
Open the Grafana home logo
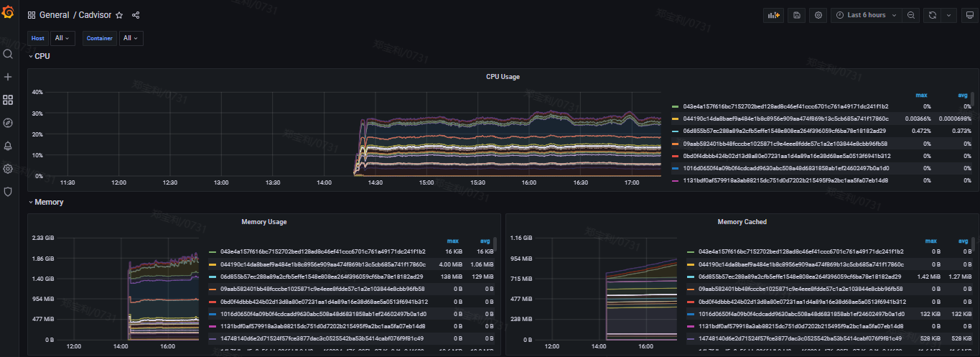tap(8, 14)
